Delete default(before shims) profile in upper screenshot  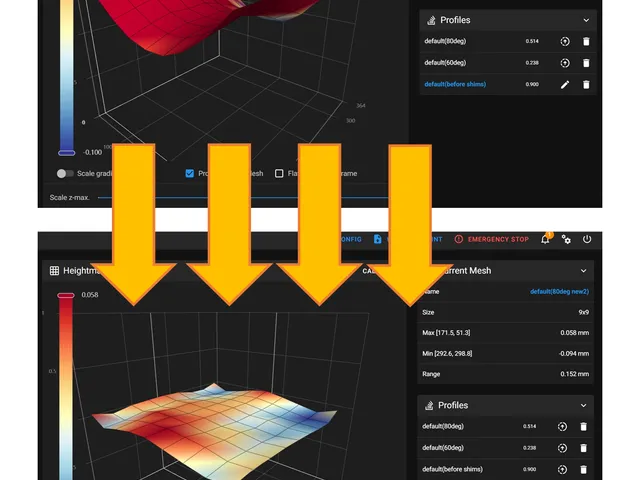[586, 84]
